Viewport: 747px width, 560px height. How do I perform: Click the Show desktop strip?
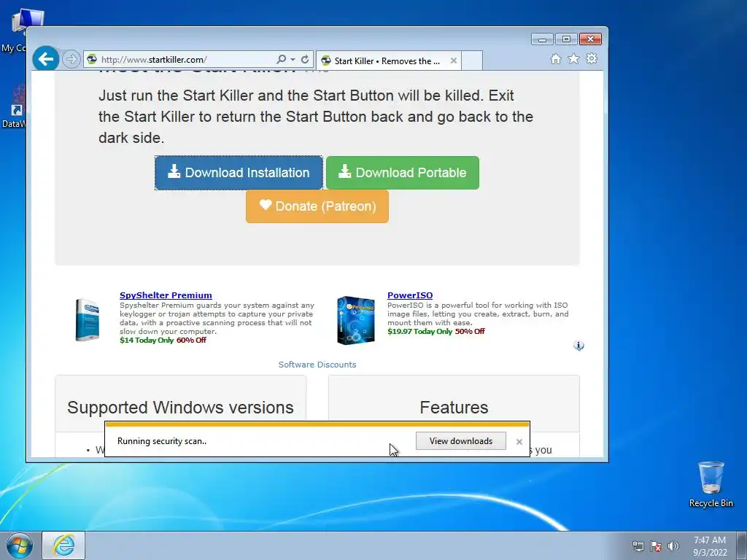741,545
